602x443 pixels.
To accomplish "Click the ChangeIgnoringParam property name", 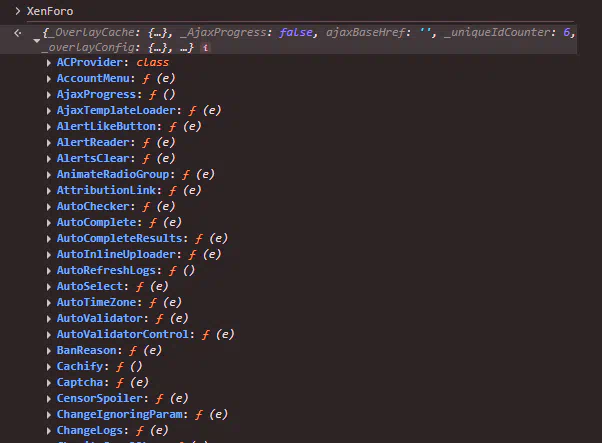I will coord(119,414).
